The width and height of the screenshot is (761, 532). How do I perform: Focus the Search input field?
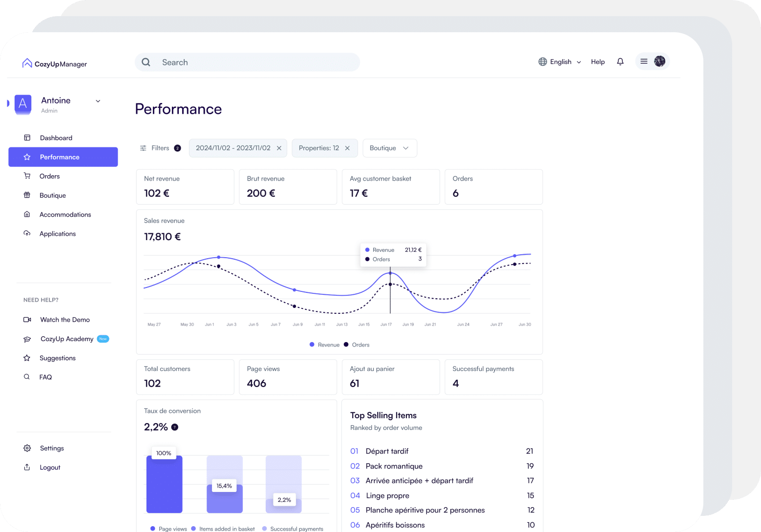coord(254,62)
